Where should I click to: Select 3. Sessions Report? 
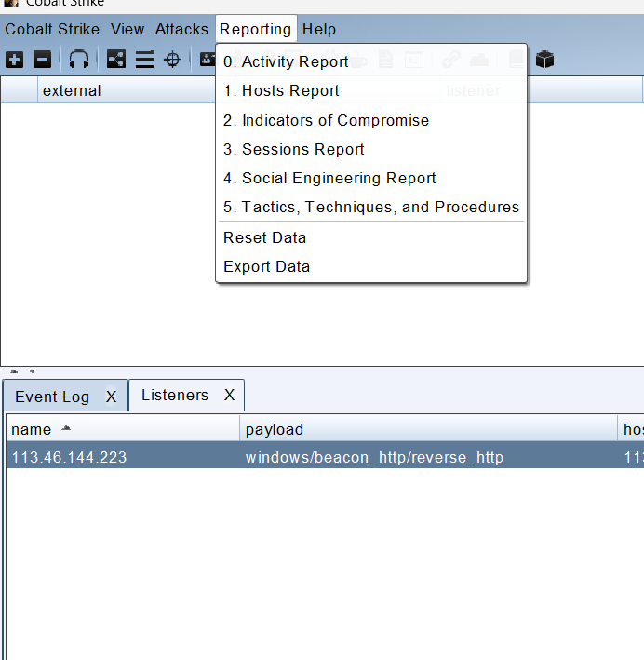tap(371, 150)
